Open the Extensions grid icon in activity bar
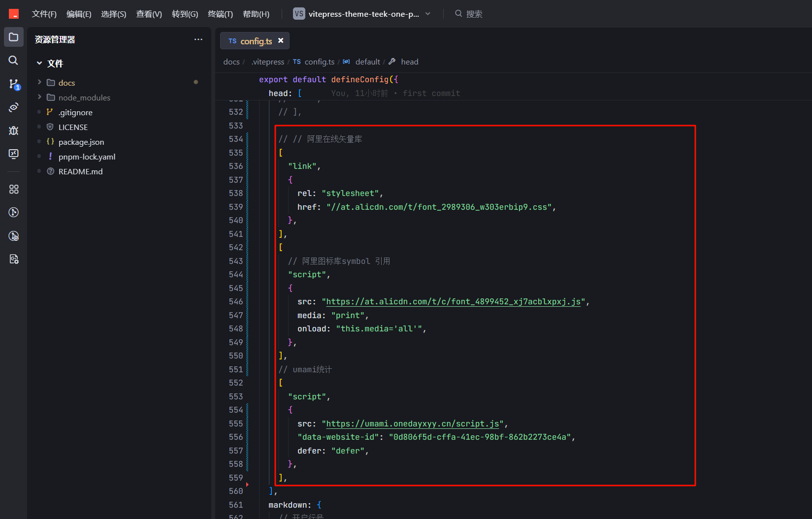This screenshot has width=812, height=519. point(14,189)
